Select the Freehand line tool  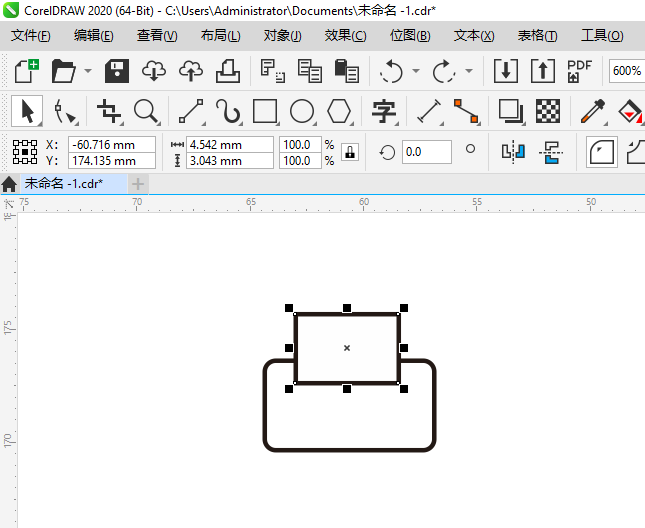(x=191, y=111)
